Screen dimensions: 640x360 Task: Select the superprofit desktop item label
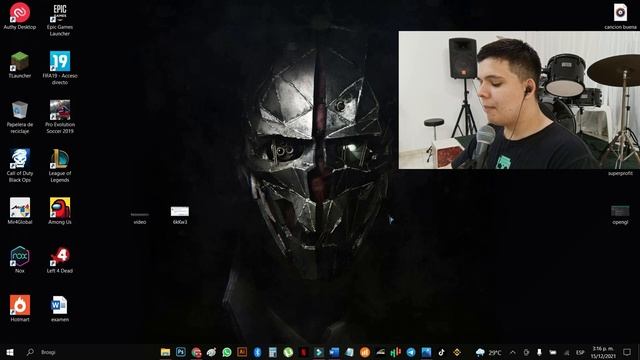(620, 173)
